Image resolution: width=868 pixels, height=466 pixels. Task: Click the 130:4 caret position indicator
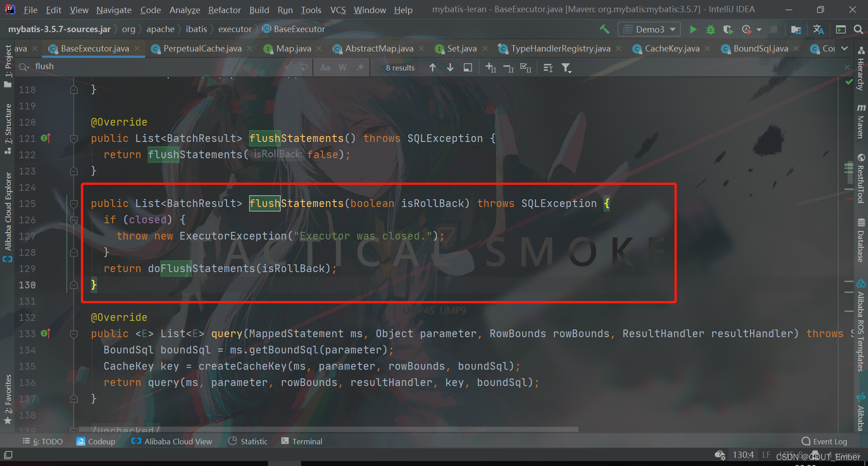(x=743, y=455)
